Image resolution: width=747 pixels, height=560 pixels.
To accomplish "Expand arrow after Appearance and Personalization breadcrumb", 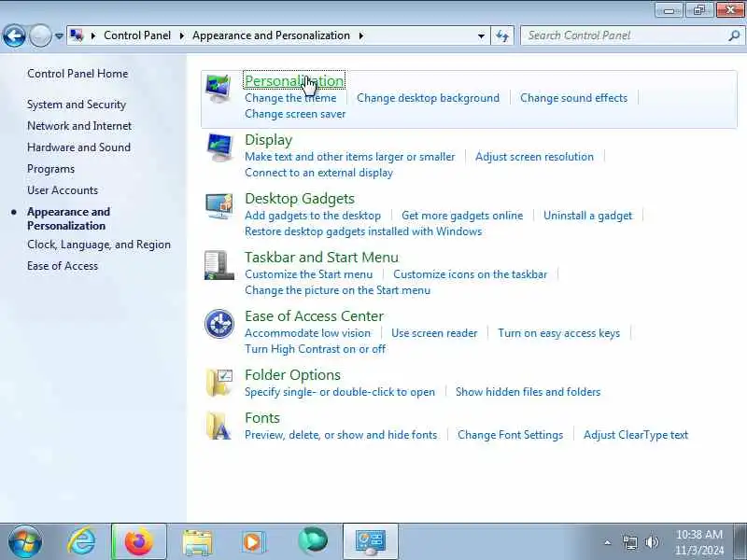I will pyautogui.click(x=361, y=35).
